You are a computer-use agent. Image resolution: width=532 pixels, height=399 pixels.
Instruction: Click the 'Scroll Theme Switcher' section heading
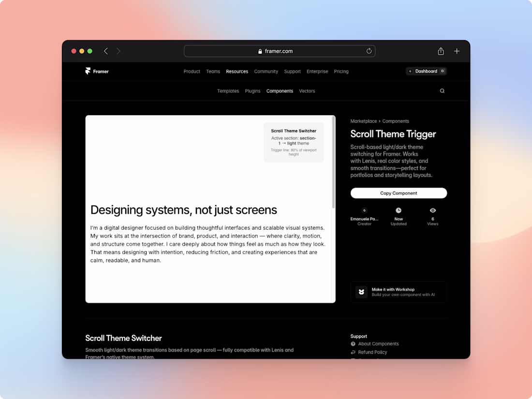coord(123,338)
